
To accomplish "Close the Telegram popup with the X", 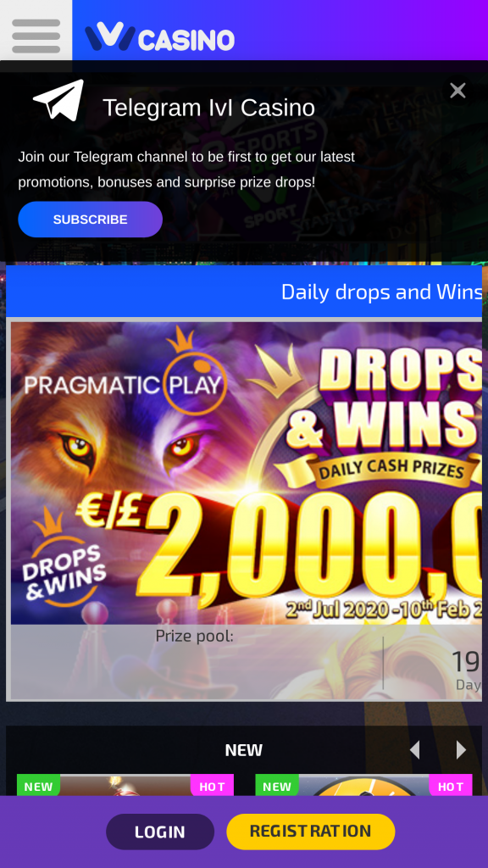I will coord(457,90).
